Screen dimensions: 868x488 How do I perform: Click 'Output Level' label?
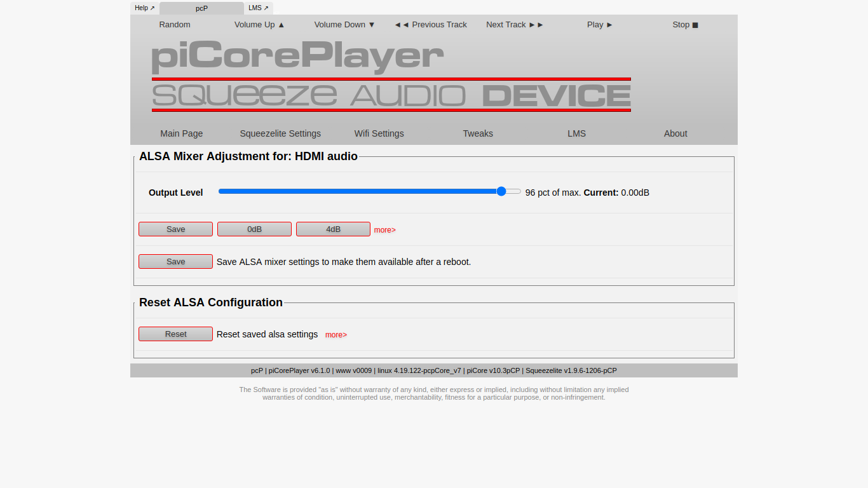point(176,193)
